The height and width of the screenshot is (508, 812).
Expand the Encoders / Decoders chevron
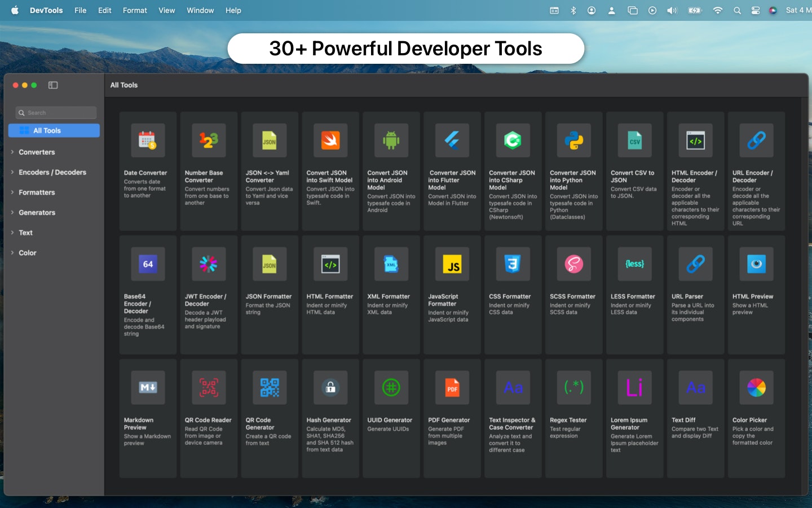(12, 172)
